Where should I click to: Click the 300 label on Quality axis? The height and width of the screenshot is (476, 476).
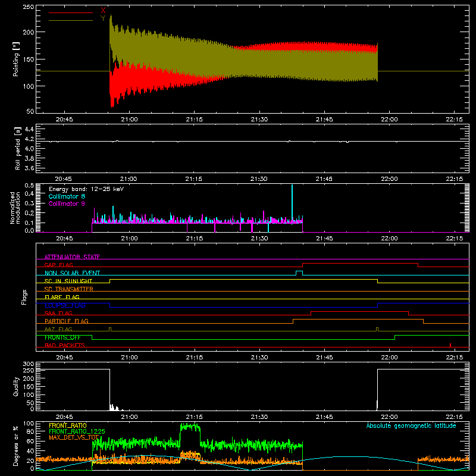pos(29,364)
